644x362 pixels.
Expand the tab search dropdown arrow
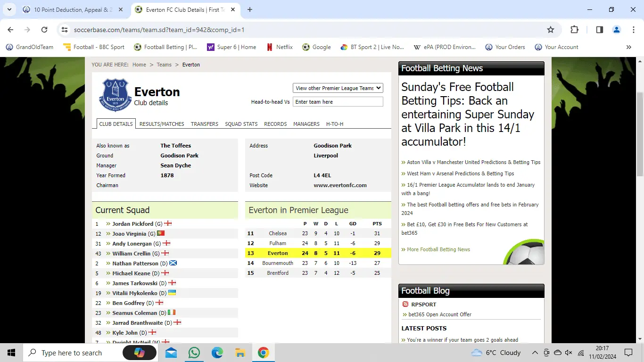9,9
